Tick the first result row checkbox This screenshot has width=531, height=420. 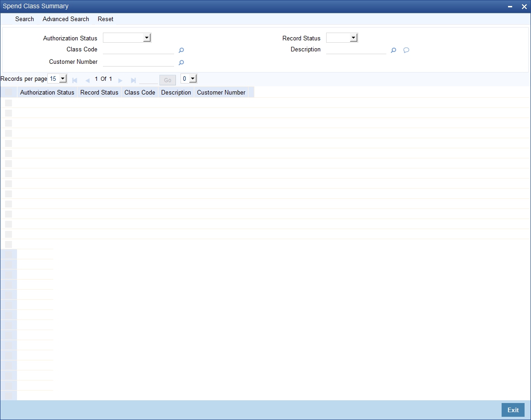point(8,103)
